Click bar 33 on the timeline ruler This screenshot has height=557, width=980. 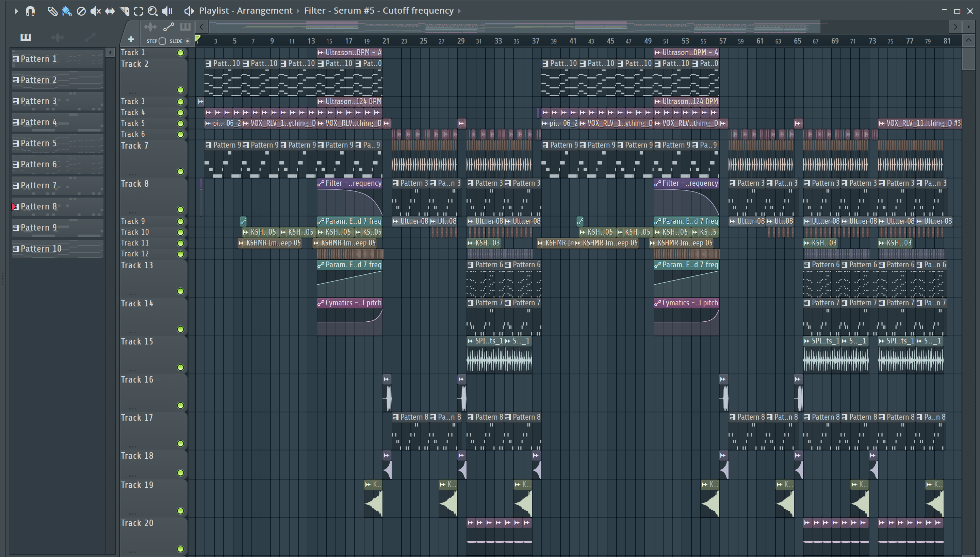pyautogui.click(x=498, y=41)
